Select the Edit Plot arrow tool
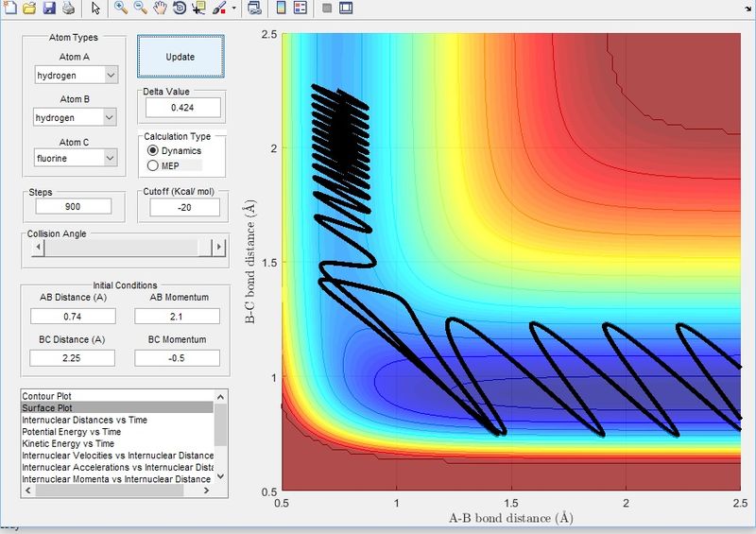756x534 pixels. coord(95,8)
